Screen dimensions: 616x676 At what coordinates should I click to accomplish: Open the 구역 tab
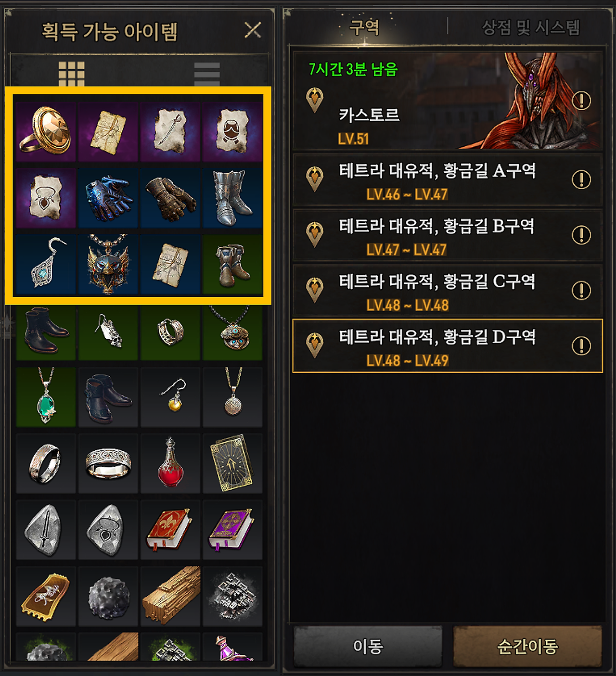pyautogui.click(x=364, y=27)
